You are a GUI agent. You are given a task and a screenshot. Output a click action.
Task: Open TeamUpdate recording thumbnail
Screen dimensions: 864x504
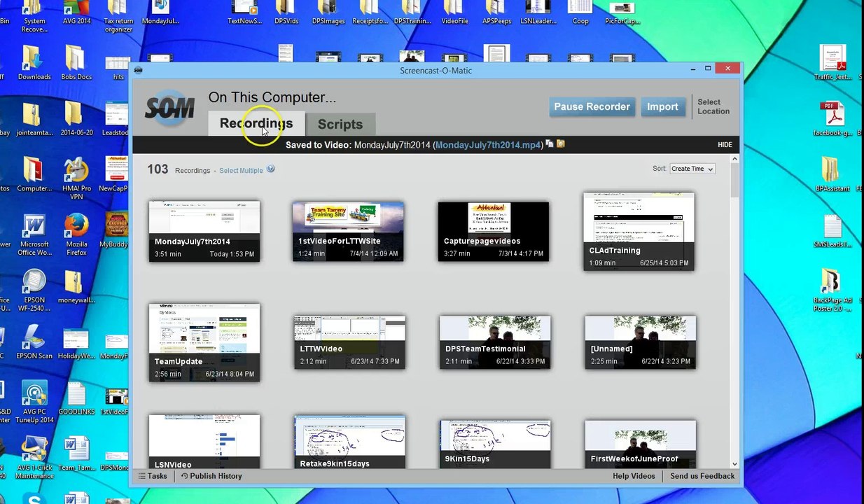tap(204, 342)
